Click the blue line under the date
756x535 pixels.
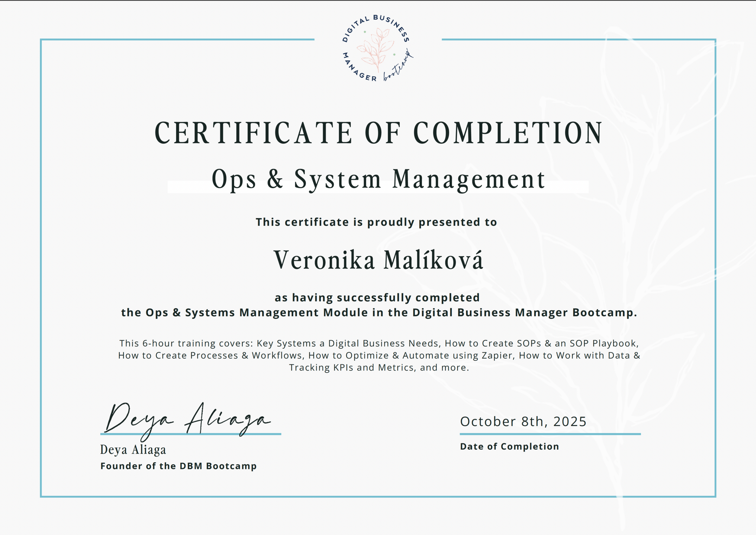[x=550, y=434]
